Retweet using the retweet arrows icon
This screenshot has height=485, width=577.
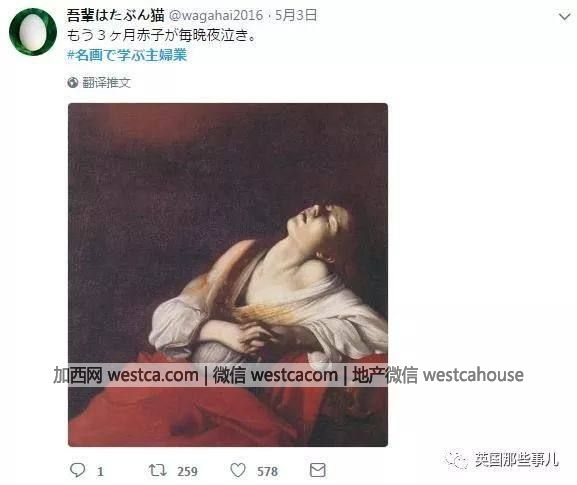(x=157, y=470)
